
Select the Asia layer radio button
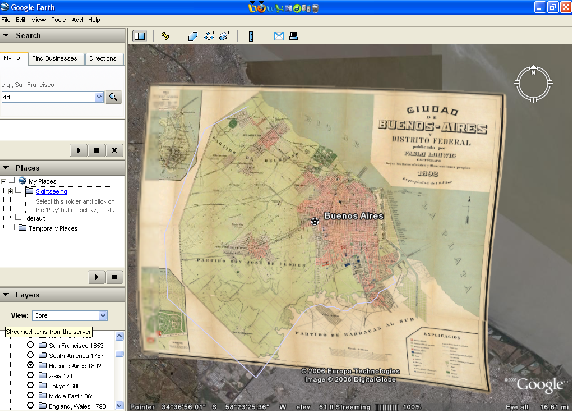[x=31, y=375]
